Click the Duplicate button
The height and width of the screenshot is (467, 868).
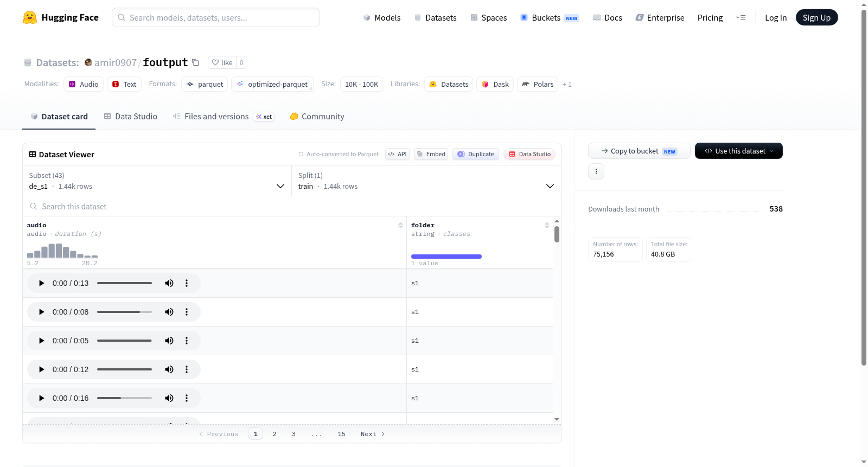pos(476,154)
